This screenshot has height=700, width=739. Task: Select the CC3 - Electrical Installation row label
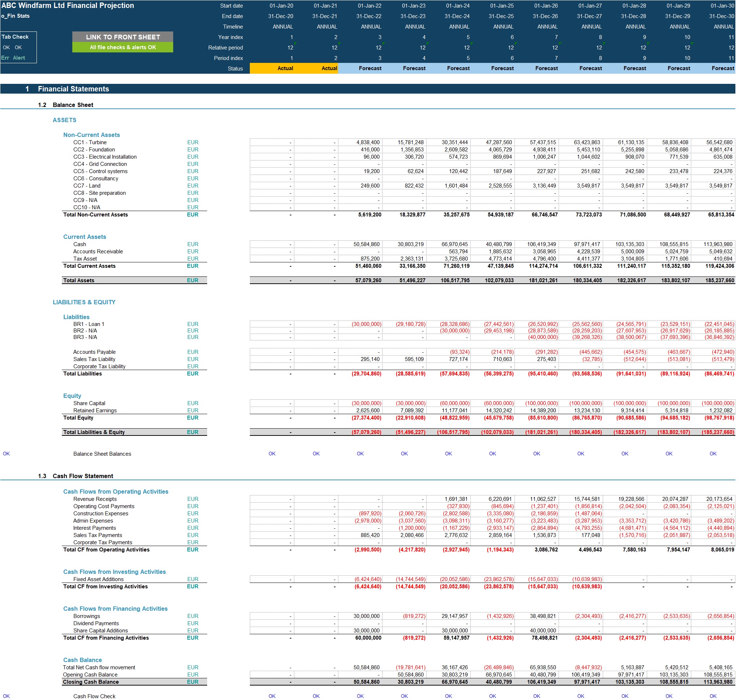point(105,157)
